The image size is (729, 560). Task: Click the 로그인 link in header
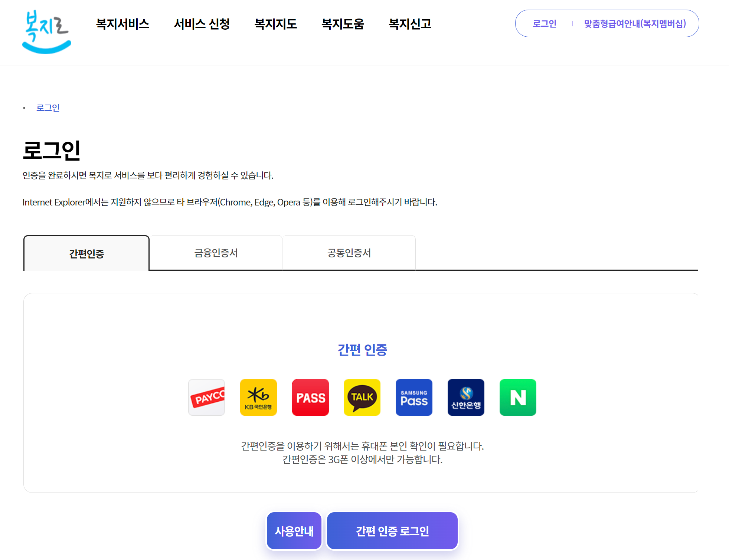tap(544, 24)
